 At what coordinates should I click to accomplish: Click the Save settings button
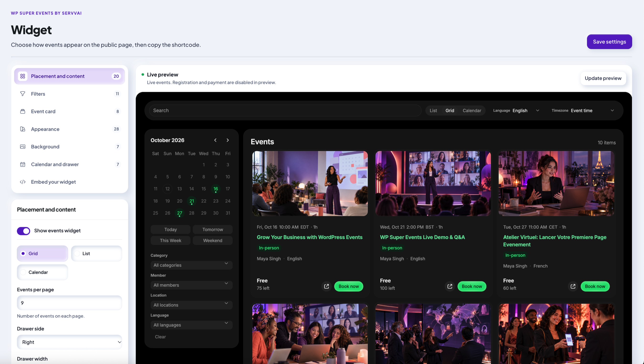pyautogui.click(x=609, y=42)
